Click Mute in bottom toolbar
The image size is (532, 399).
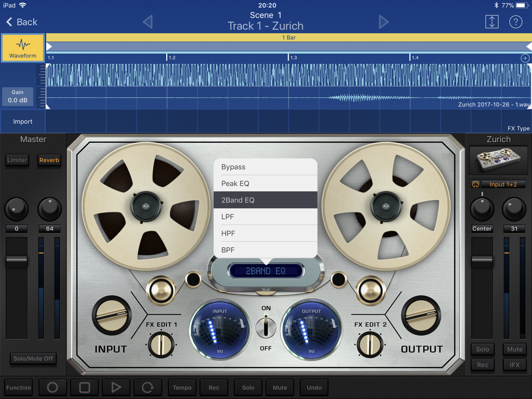[x=280, y=388]
